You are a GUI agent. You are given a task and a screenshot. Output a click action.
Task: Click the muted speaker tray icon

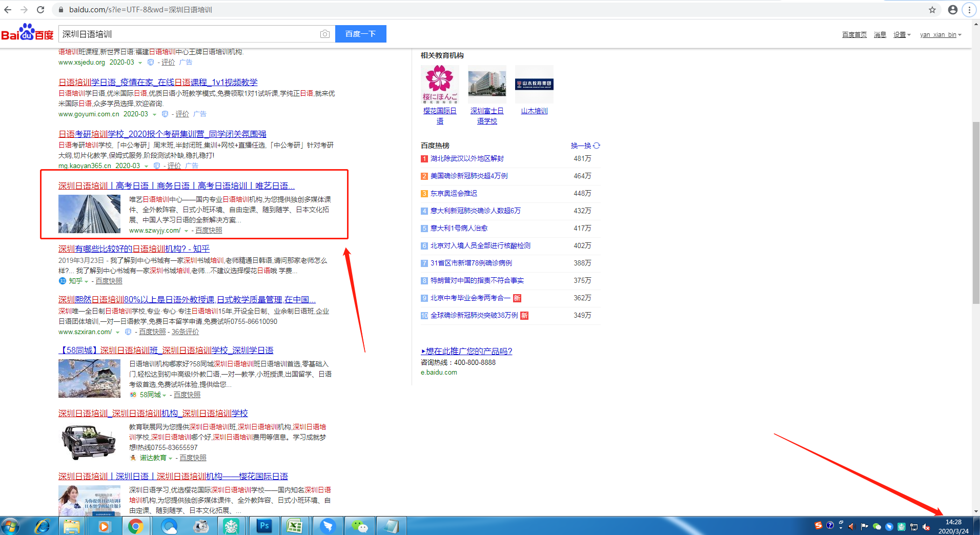[x=926, y=527]
